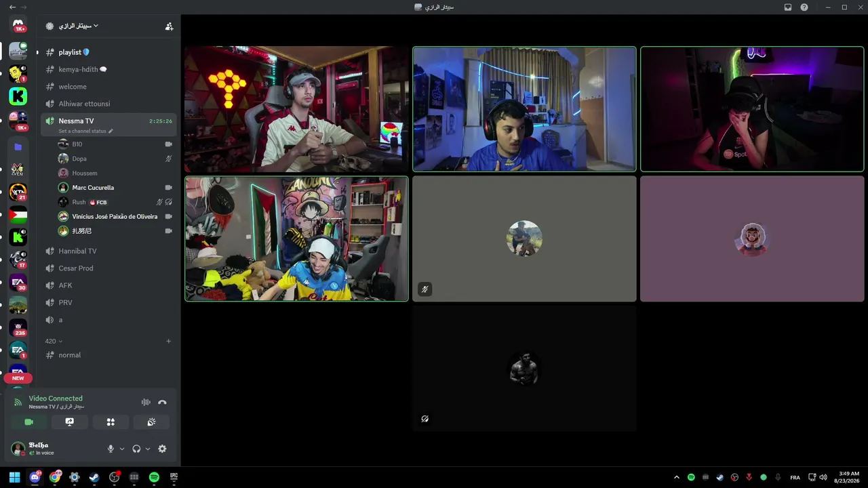Switch the FRA keyboard language
868x488 pixels.
[795, 477]
